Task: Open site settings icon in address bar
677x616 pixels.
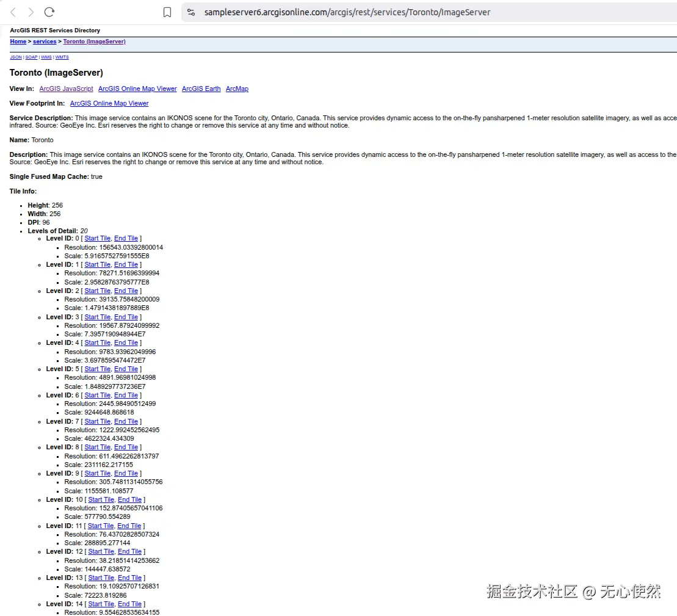Action: (191, 12)
